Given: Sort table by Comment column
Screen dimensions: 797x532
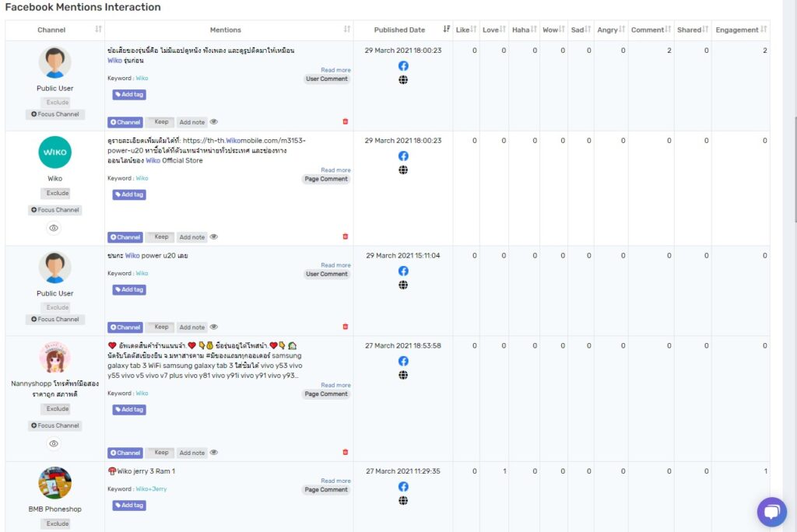Looking at the screenshot, I should 668,30.
